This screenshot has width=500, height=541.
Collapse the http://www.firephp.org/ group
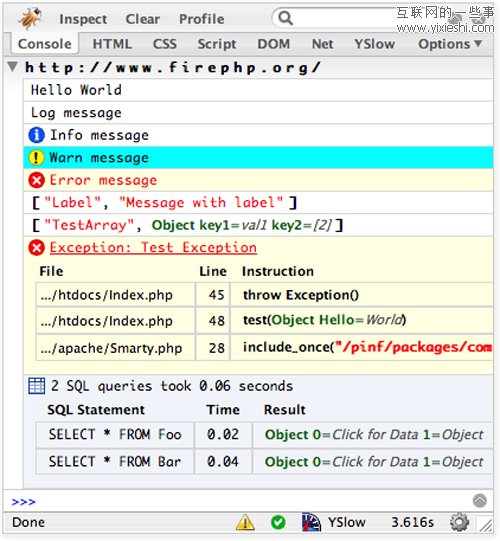click(12, 67)
